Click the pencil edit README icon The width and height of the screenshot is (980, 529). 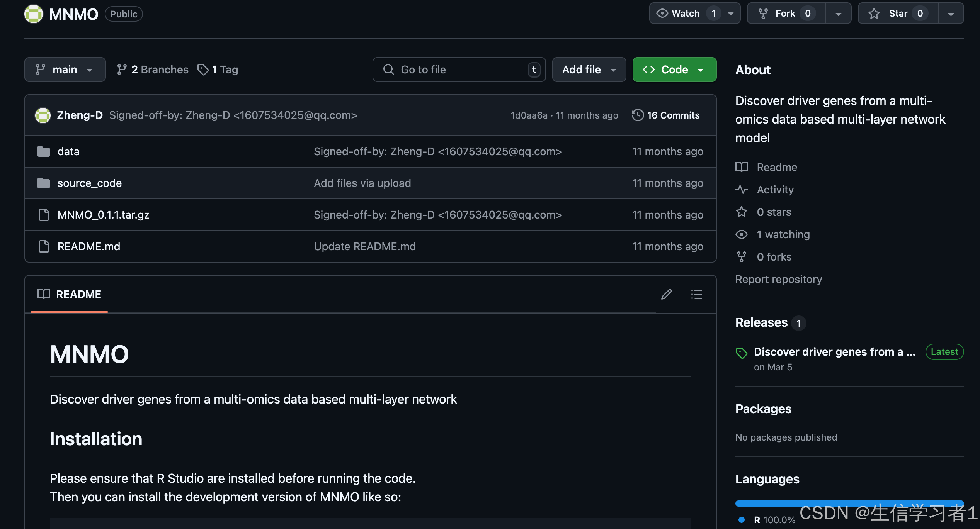tap(666, 294)
